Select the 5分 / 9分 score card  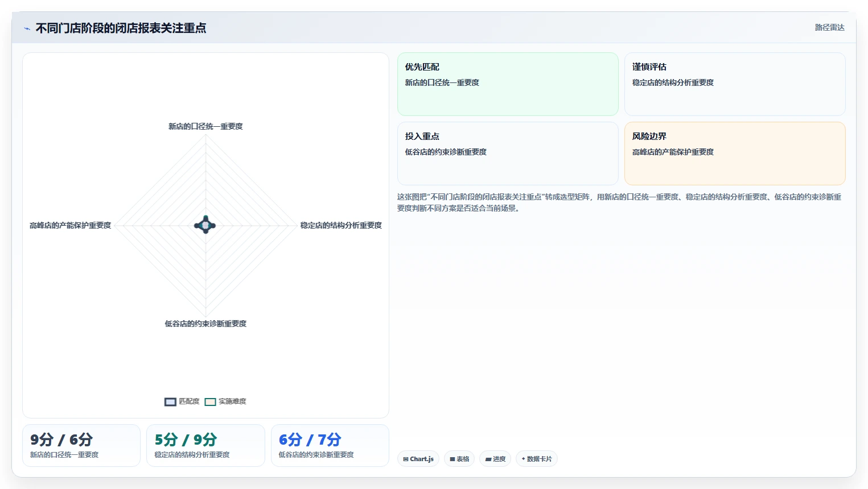(x=205, y=446)
